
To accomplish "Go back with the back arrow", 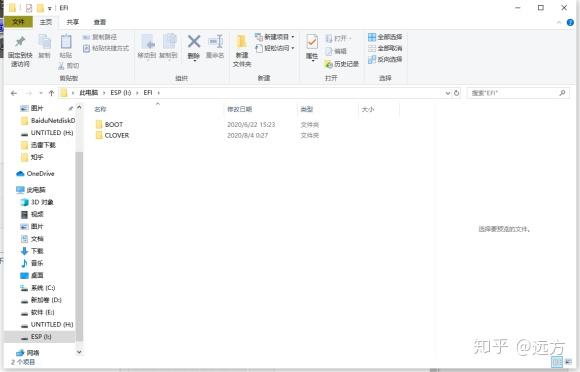I will click(x=14, y=93).
